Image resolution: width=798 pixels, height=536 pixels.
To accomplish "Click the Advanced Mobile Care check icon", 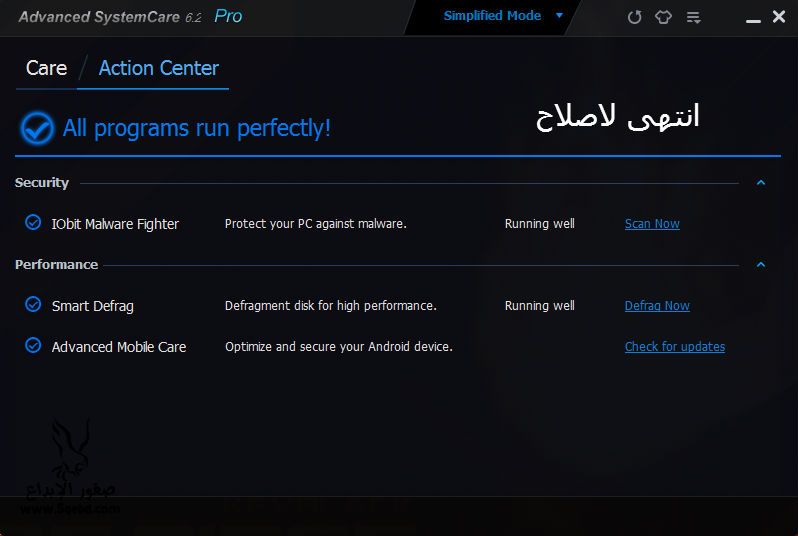I will coord(33,346).
